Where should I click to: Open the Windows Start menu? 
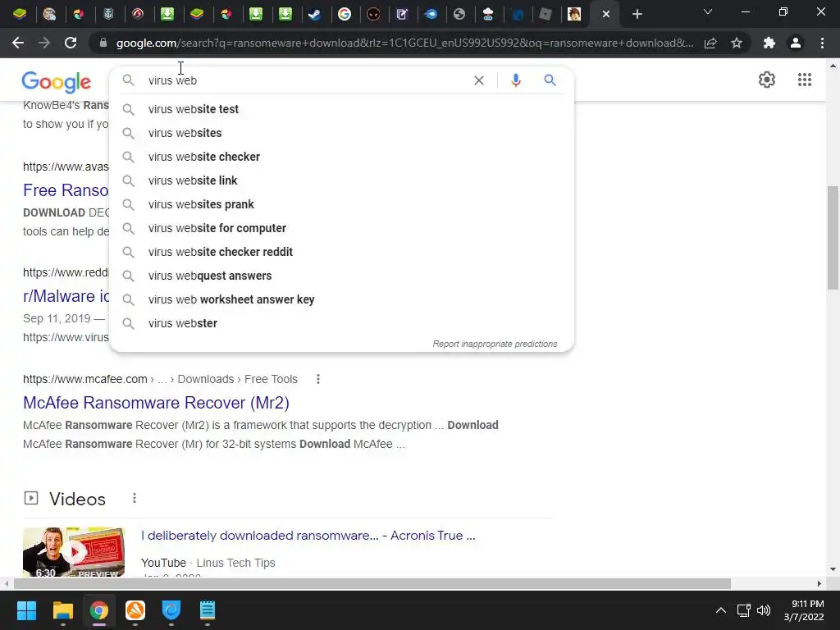pos(26,610)
